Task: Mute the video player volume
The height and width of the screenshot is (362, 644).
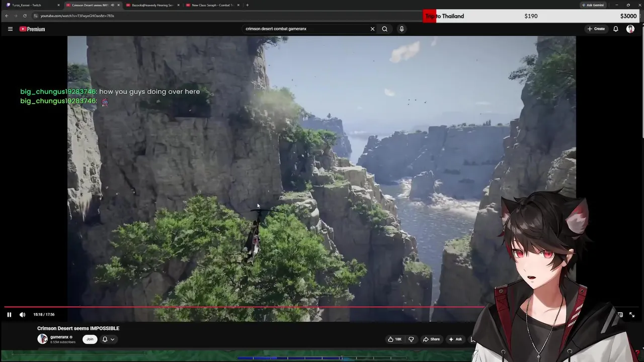Action: 22,315
